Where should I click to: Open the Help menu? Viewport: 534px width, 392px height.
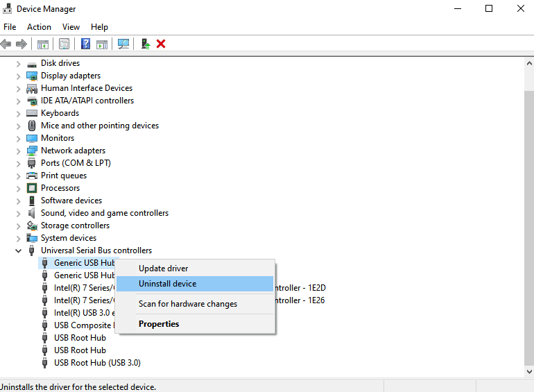pos(99,27)
